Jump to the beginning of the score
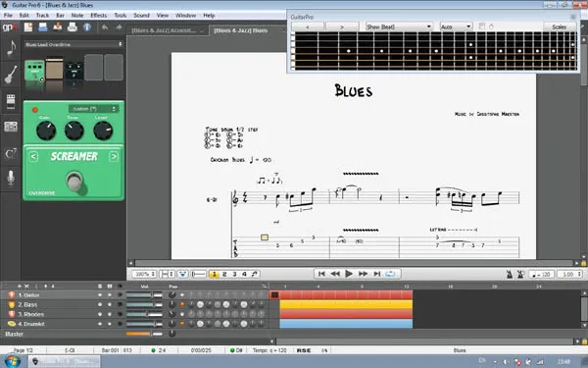The height and width of the screenshot is (368, 588). (x=321, y=274)
